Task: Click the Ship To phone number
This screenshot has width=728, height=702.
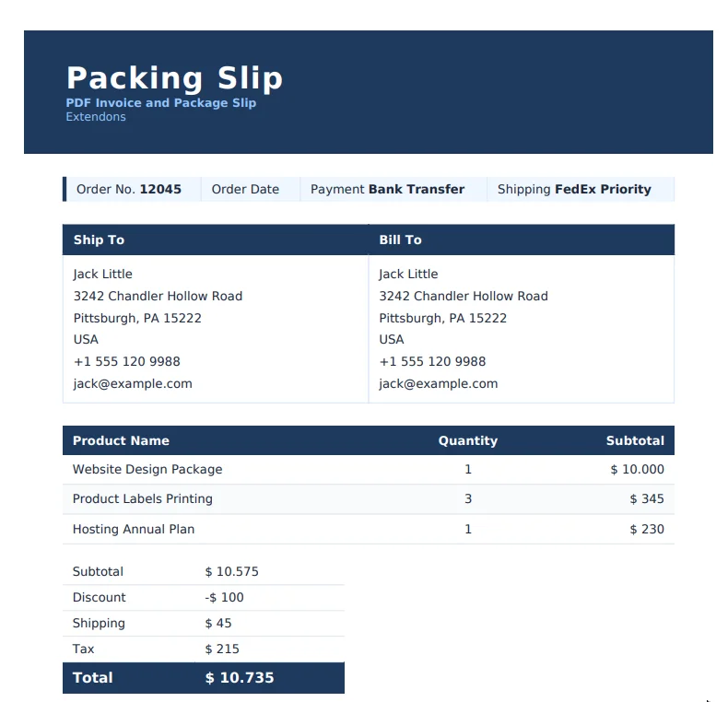Action: coord(127,361)
